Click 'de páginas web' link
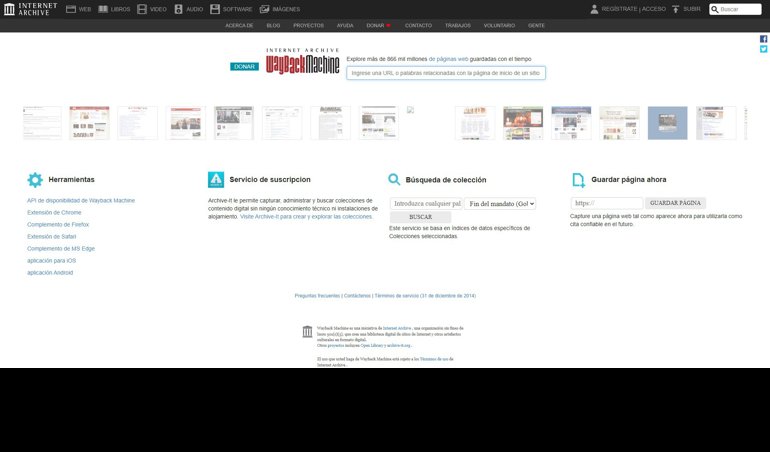 (448, 59)
